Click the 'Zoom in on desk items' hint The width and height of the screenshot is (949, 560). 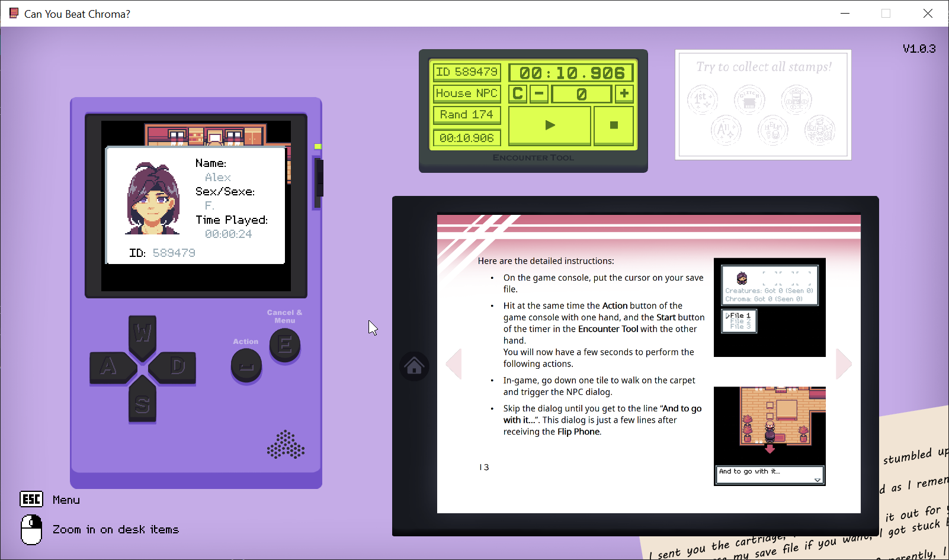click(x=116, y=529)
